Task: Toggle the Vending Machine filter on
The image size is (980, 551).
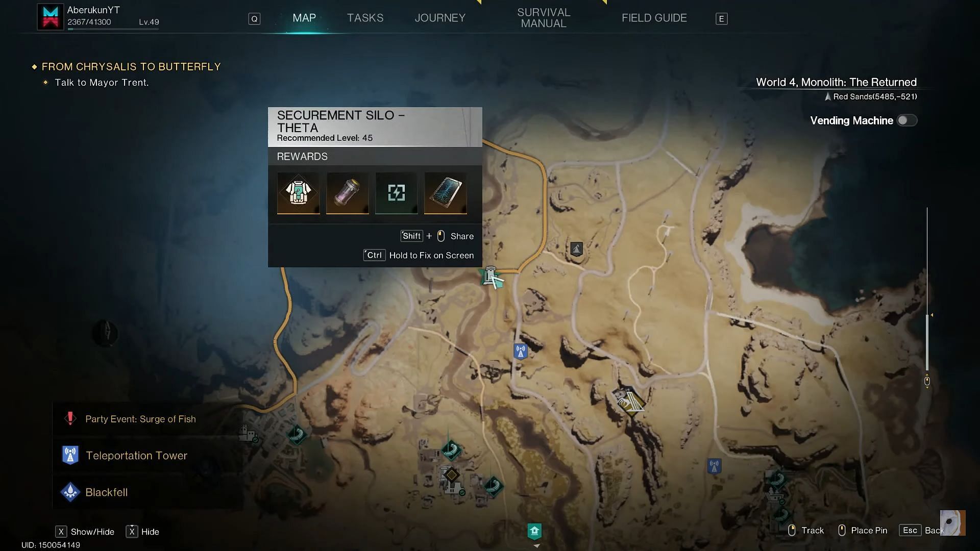Action: [908, 120]
